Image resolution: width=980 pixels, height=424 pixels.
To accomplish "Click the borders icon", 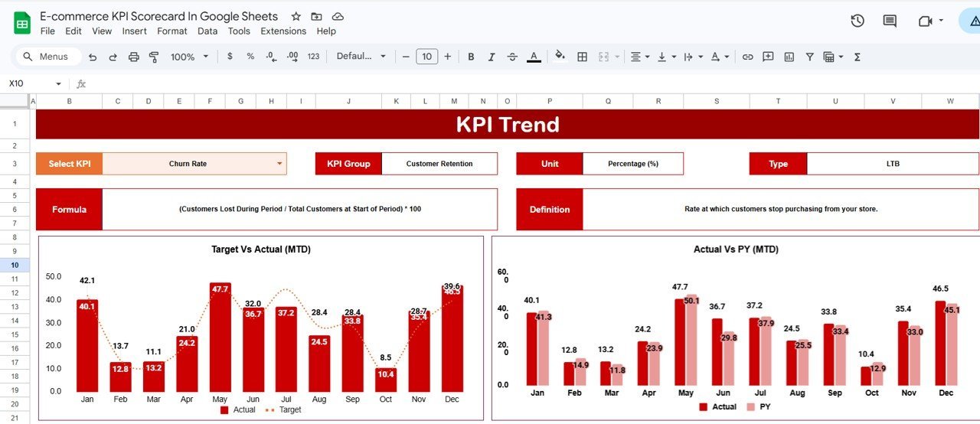I will [x=582, y=57].
